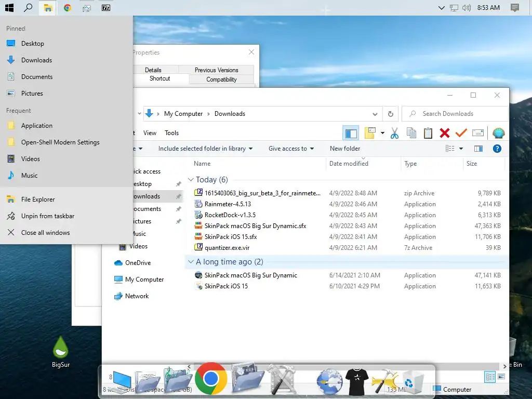The width and height of the screenshot is (532, 399).
Task: Click the black T-shirt dock icon
Action: (356, 381)
